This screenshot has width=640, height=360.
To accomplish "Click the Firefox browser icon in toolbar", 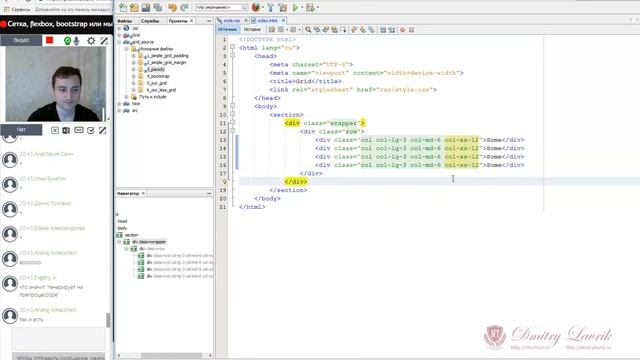I will pos(256,7).
